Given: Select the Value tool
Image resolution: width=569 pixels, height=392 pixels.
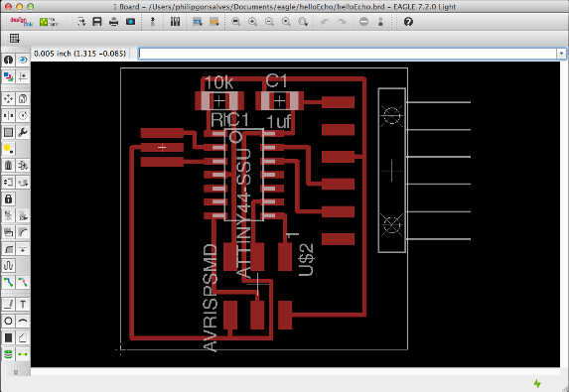Looking at the screenshot, I should point(23,215).
